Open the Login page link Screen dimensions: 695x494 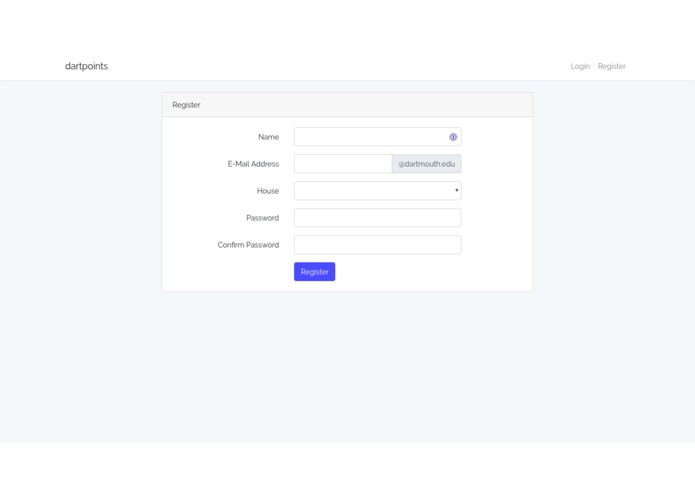[580, 66]
